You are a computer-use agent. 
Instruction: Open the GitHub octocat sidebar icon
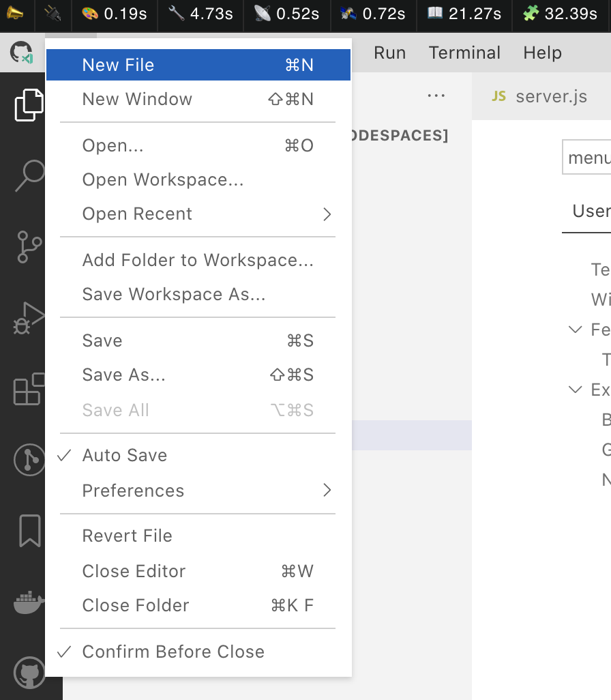29,672
